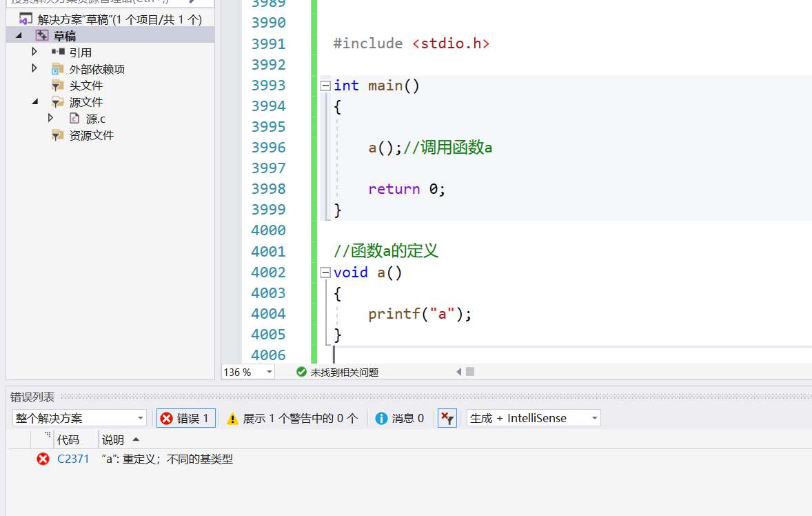Collapse the 源文件 folder
812x516 pixels.
click(x=34, y=101)
